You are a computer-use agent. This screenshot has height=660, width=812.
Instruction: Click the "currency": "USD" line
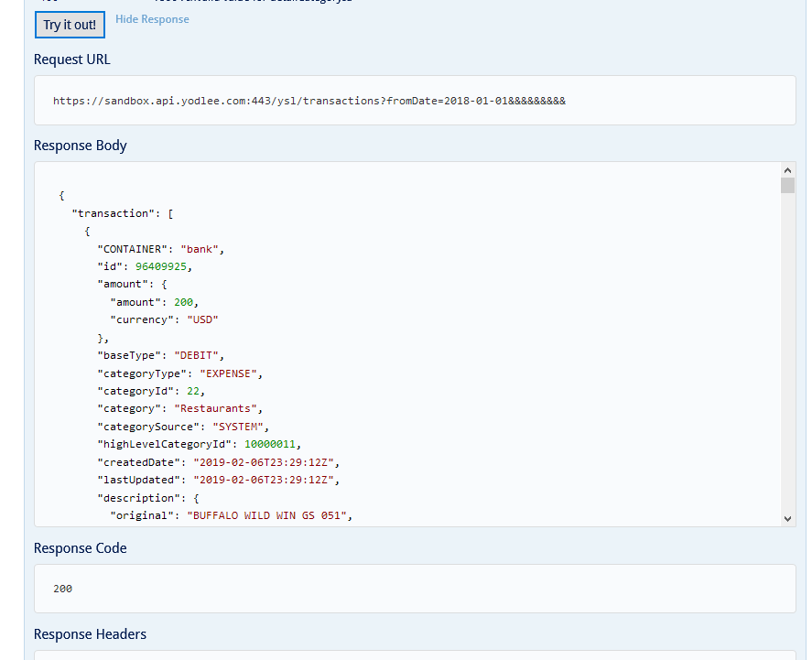[x=164, y=319]
